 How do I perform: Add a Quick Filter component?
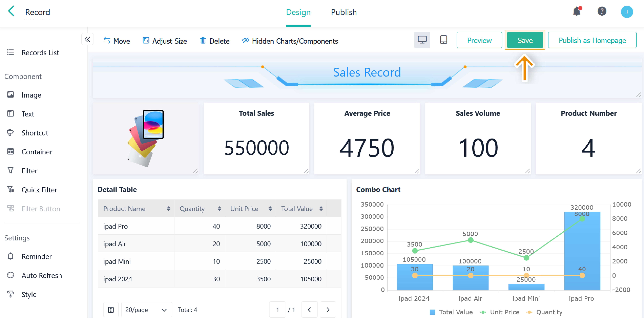coord(39,190)
